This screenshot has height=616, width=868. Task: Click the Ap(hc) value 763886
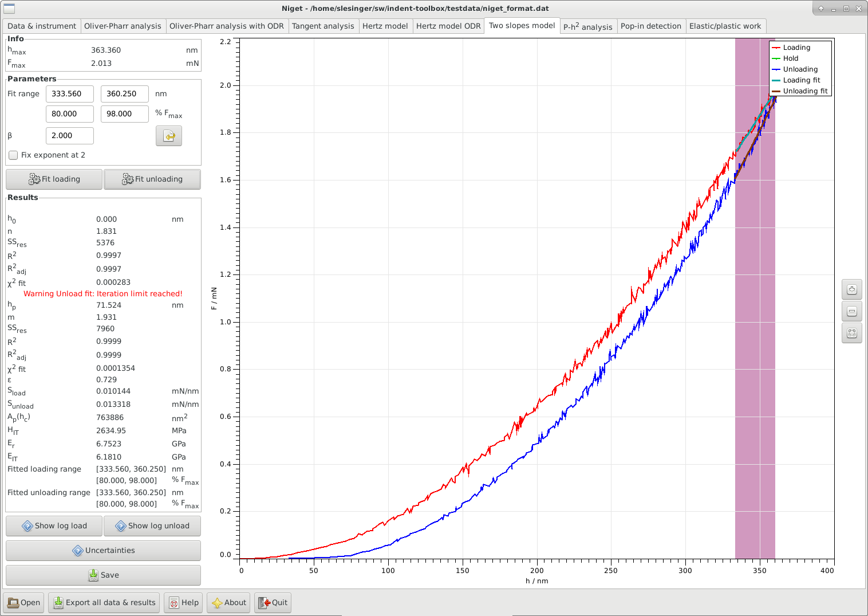[x=110, y=418]
